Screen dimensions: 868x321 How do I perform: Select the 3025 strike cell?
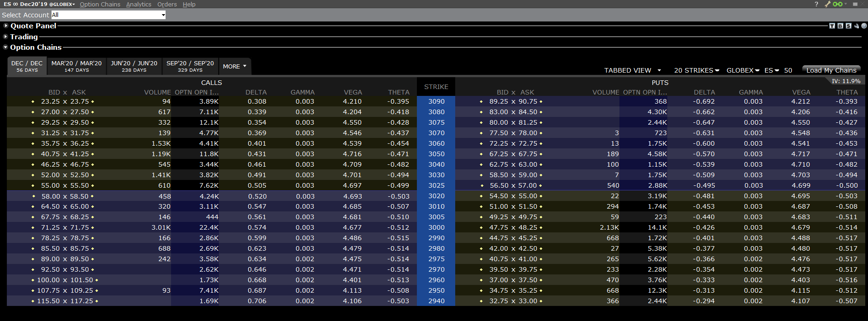click(x=436, y=185)
